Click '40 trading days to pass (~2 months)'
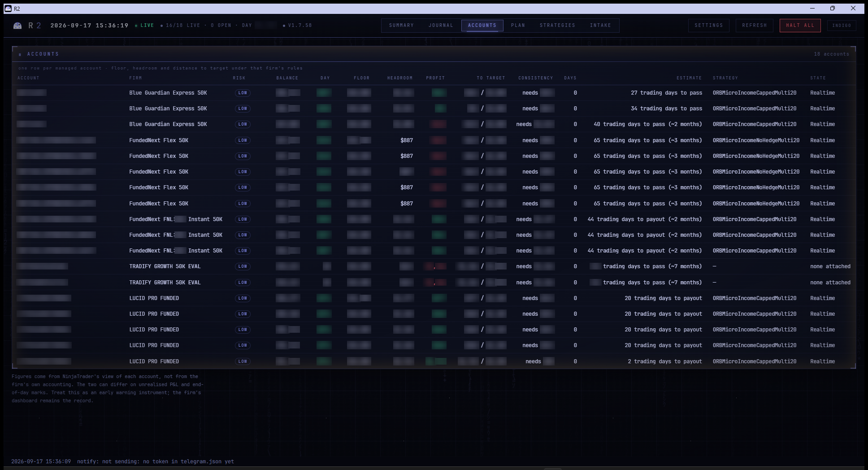The height and width of the screenshot is (470, 868). (648, 124)
